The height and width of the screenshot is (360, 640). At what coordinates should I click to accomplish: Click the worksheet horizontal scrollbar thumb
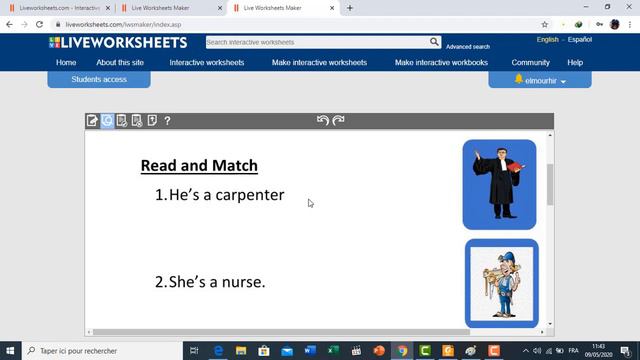(x=281, y=332)
